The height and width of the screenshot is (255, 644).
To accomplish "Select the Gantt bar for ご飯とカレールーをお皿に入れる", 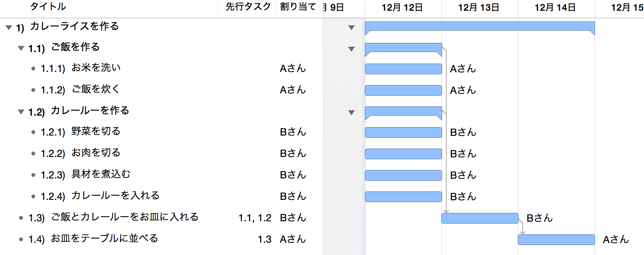I will tap(480, 218).
